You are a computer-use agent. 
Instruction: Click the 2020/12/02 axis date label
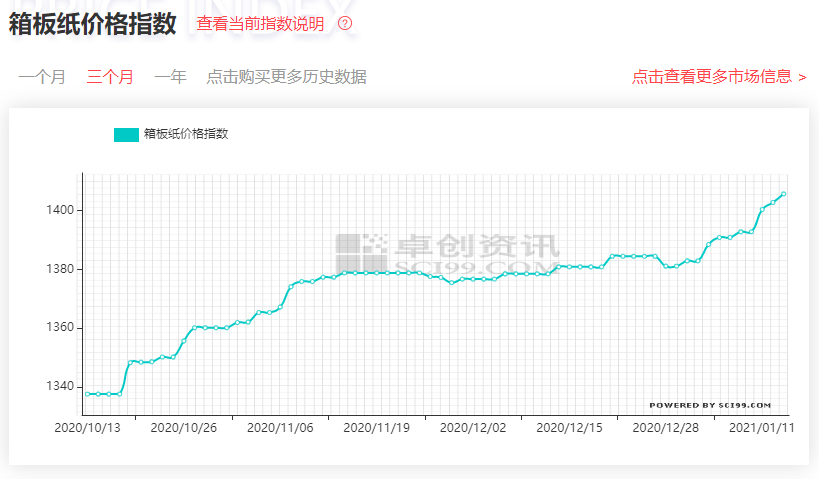[x=473, y=428]
